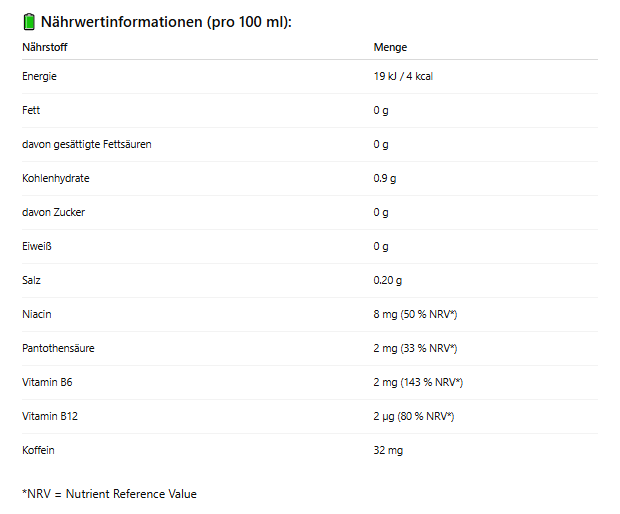The image size is (620, 514).
Task: Click davon gesättigte Fettsäuren label
Action: 87,144
